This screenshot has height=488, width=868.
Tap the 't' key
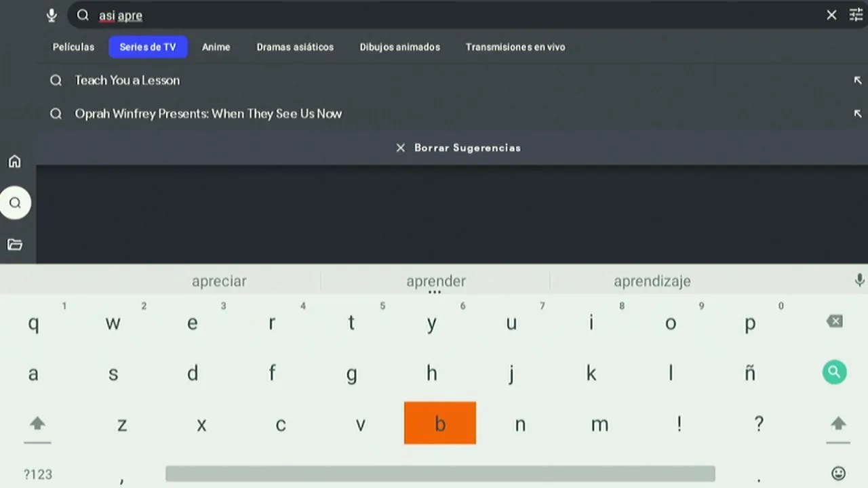coord(351,323)
